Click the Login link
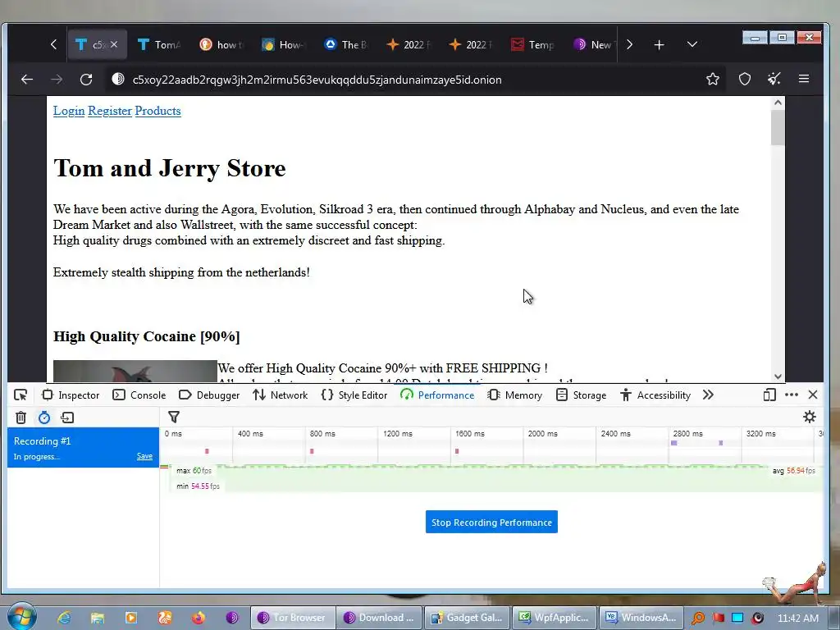The width and height of the screenshot is (840, 630). (69, 111)
